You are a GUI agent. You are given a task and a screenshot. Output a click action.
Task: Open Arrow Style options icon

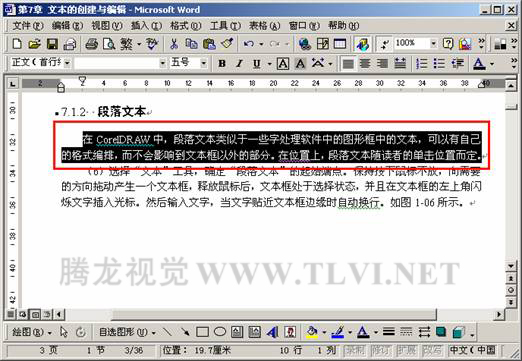click(424, 332)
